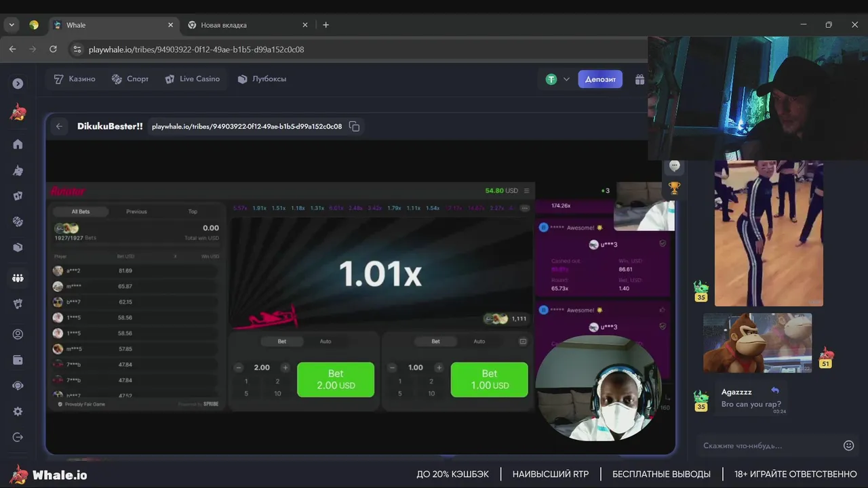Viewport: 868px width, 488px height.
Task: Decrease the 2.00 bet amount
Action: (x=239, y=368)
